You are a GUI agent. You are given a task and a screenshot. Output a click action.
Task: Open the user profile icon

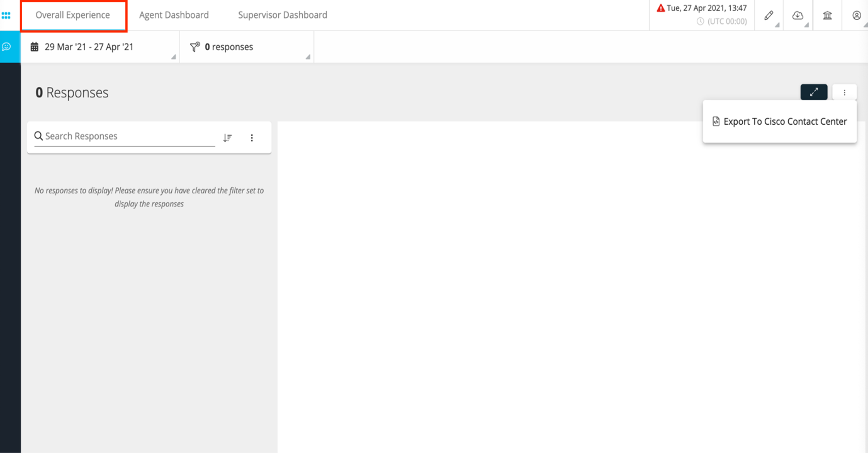pos(856,15)
